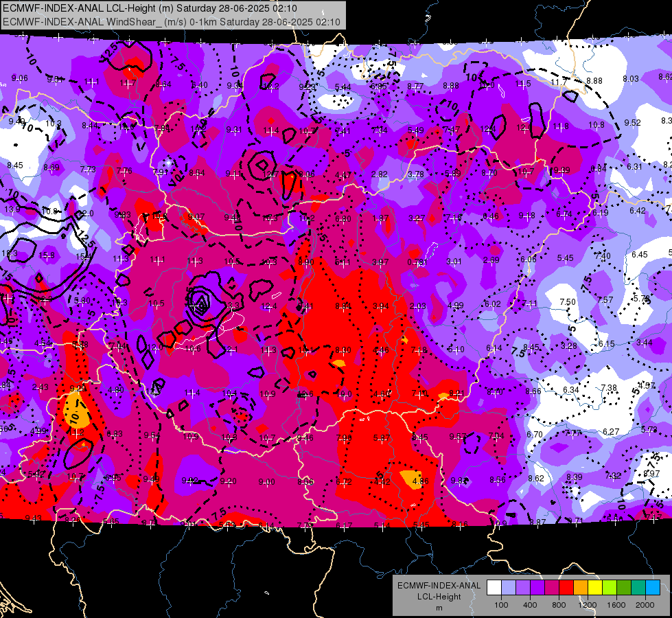672x618 pixels.
Task: Click the wind shear value '5.80'
Action: click(82, 301)
